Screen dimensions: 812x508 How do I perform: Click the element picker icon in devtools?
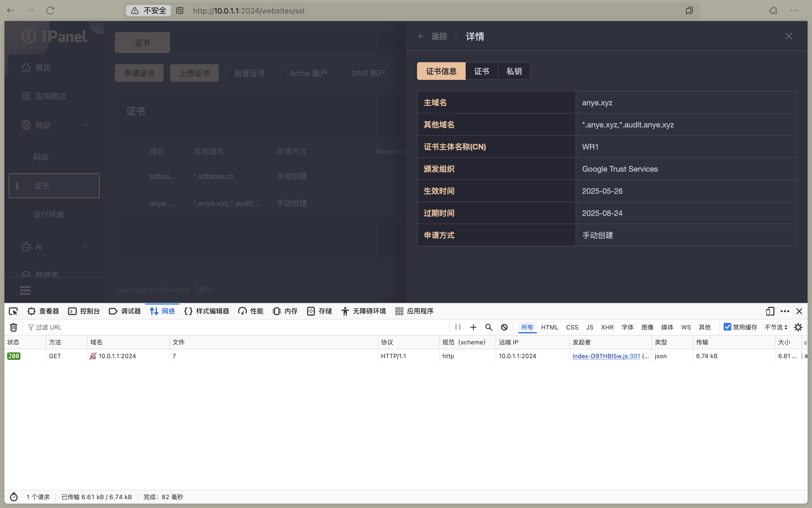point(14,311)
